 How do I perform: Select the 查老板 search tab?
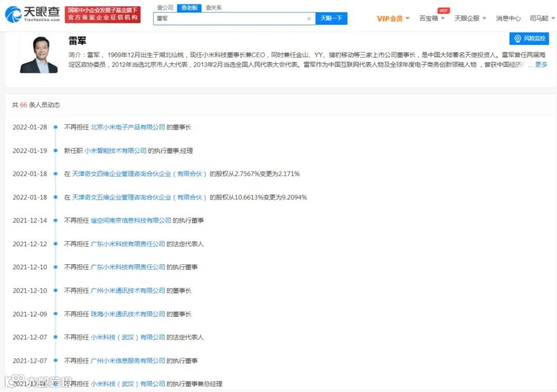[x=189, y=8]
